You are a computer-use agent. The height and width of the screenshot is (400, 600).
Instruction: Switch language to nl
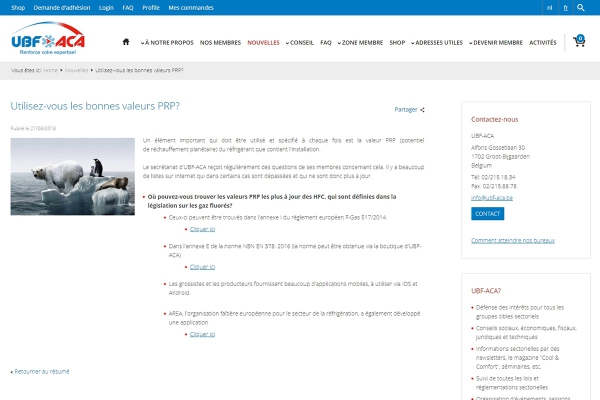(549, 8)
